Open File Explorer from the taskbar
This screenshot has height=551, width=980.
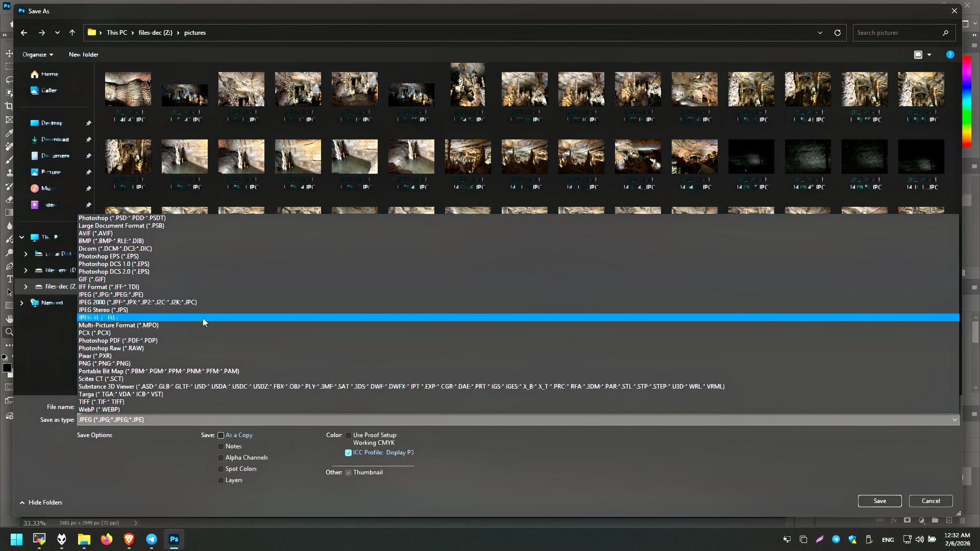coord(84,539)
